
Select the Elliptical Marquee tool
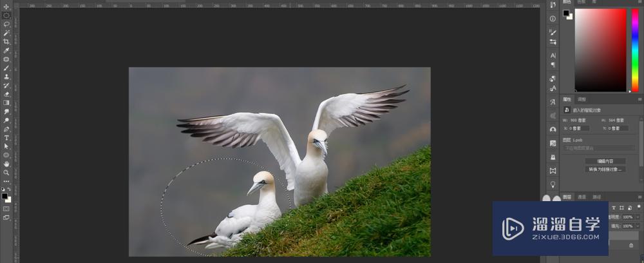tap(6, 15)
